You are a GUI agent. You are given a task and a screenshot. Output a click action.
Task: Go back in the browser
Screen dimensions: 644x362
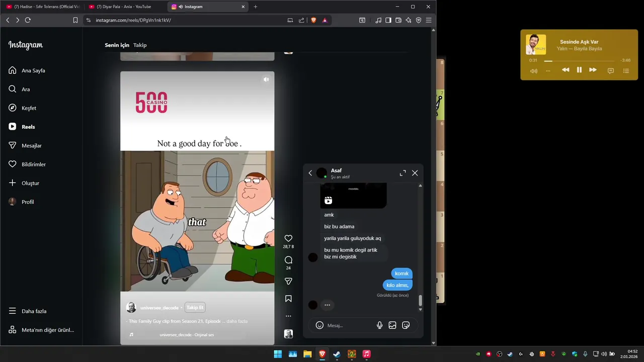(8, 20)
